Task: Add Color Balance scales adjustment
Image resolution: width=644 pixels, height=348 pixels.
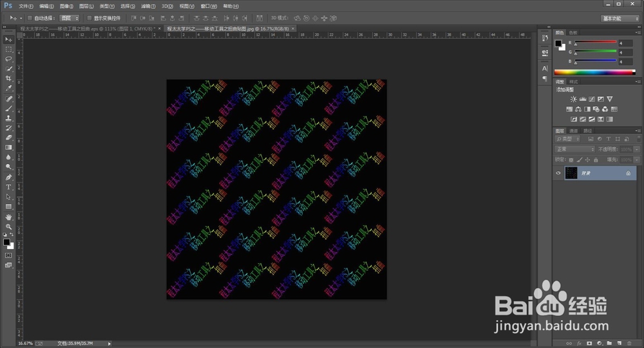Action: (x=578, y=109)
